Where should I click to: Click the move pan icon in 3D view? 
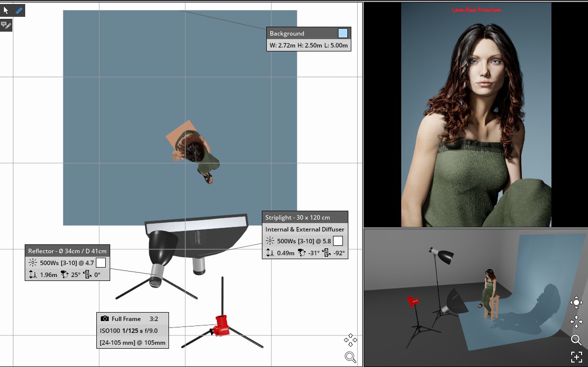[x=576, y=321]
